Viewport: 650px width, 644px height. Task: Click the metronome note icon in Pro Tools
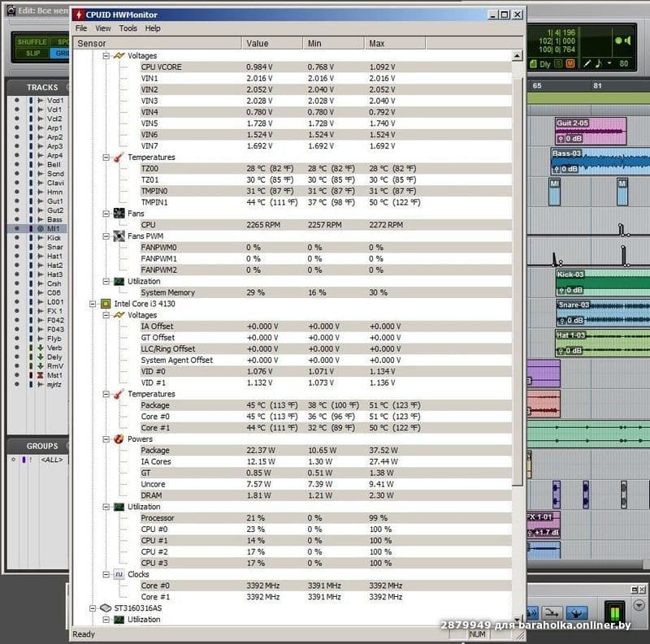(599, 63)
